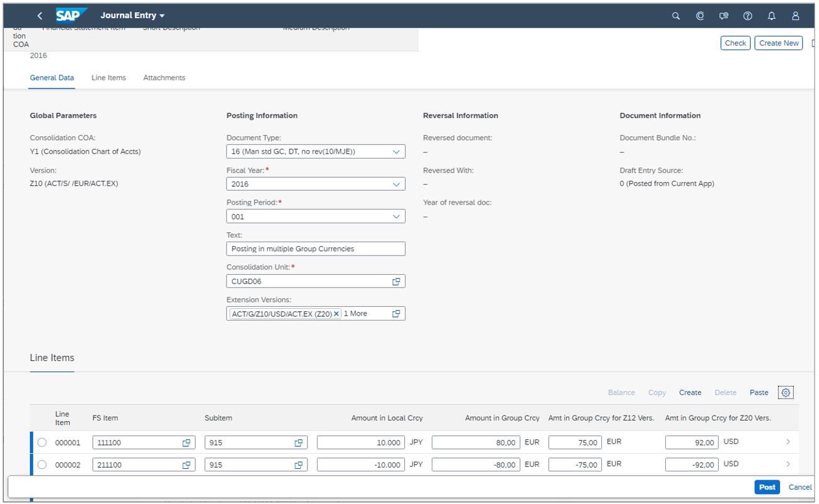This screenshot has height=504, width=819.
Task: Open the Fiscal Year dropdown
Action: pos(397,183)
